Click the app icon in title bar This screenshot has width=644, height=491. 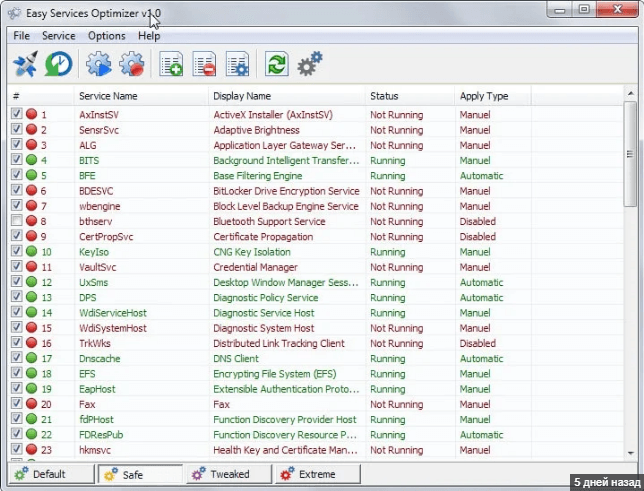[14, 14]
